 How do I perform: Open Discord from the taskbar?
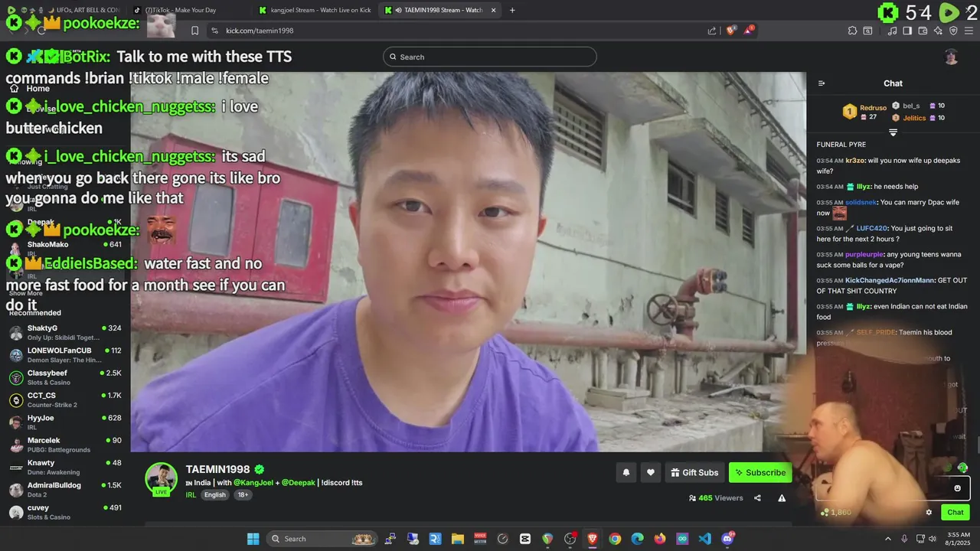tap(727, 539)
